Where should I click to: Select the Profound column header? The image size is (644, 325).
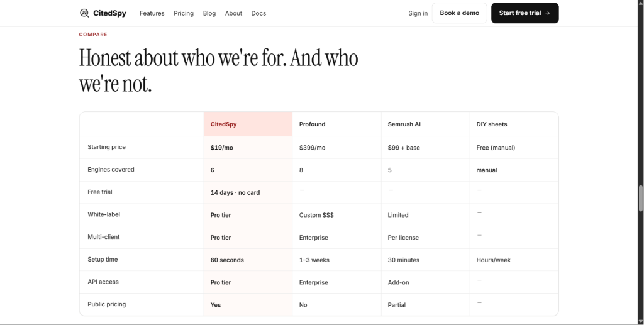click(x=337, y=124)
